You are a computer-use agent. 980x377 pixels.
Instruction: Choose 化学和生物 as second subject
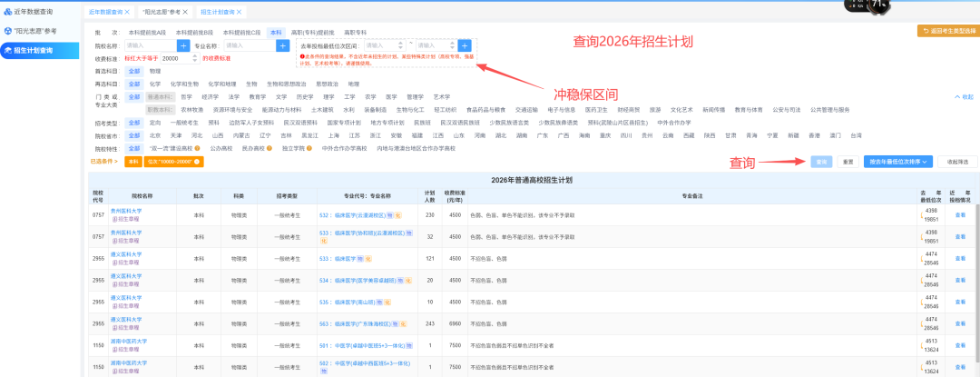point(184,84)
